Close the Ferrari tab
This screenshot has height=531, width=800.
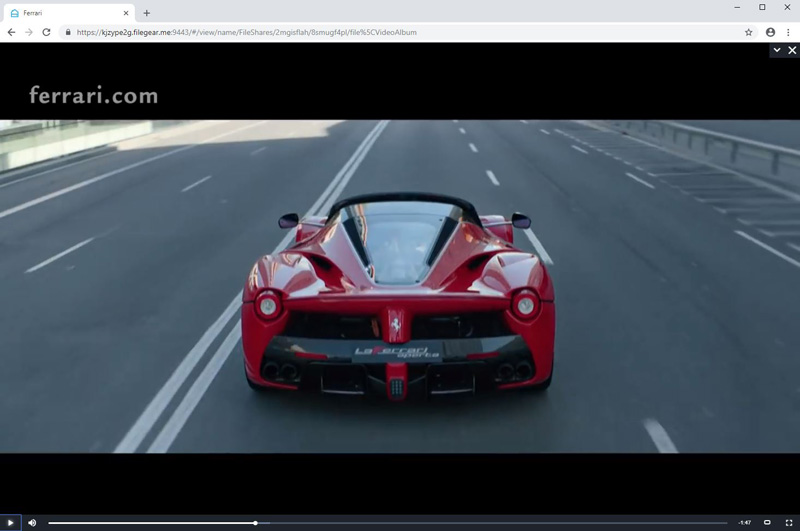[x=126, y=13]
